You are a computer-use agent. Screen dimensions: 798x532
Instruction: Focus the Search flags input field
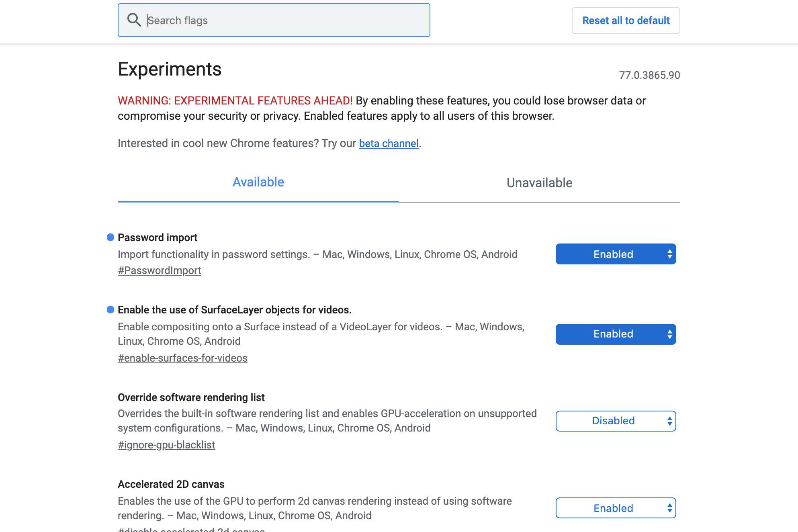274,20
